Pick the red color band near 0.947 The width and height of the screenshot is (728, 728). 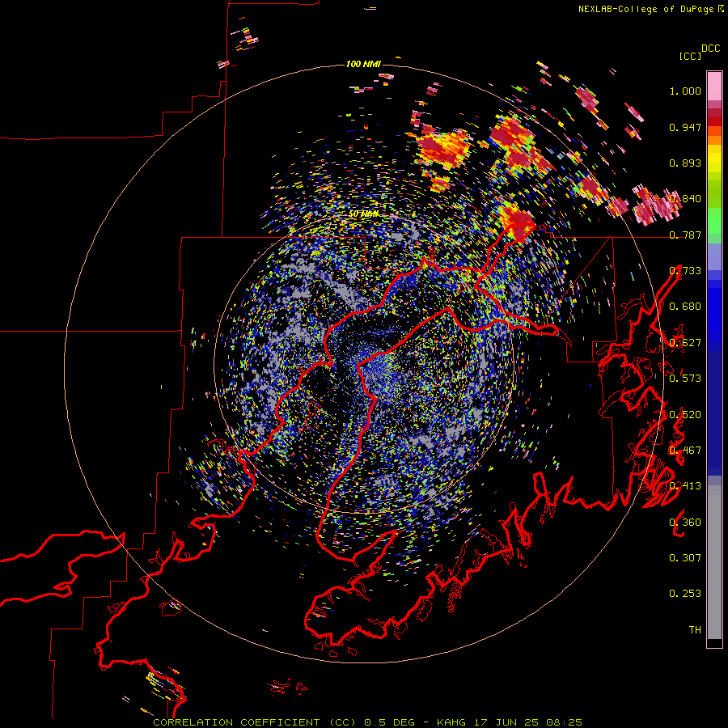pos(714,121)
